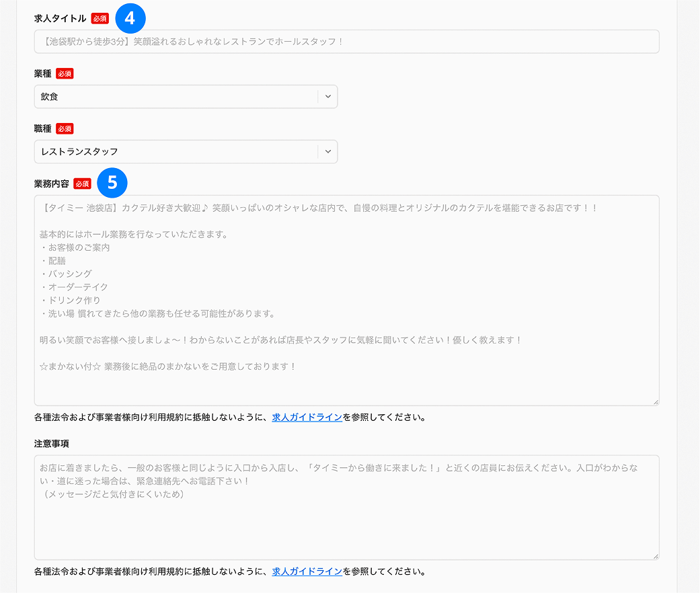Screen dimensions: 700x593
Task: Click the 必須 badge beside 職種
Action: click(x=65, y=128)
